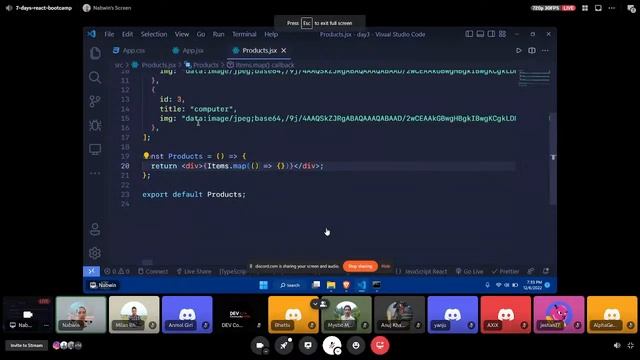
Task: Open the Remote Explorer view
Action: click(x=95, y=149)
